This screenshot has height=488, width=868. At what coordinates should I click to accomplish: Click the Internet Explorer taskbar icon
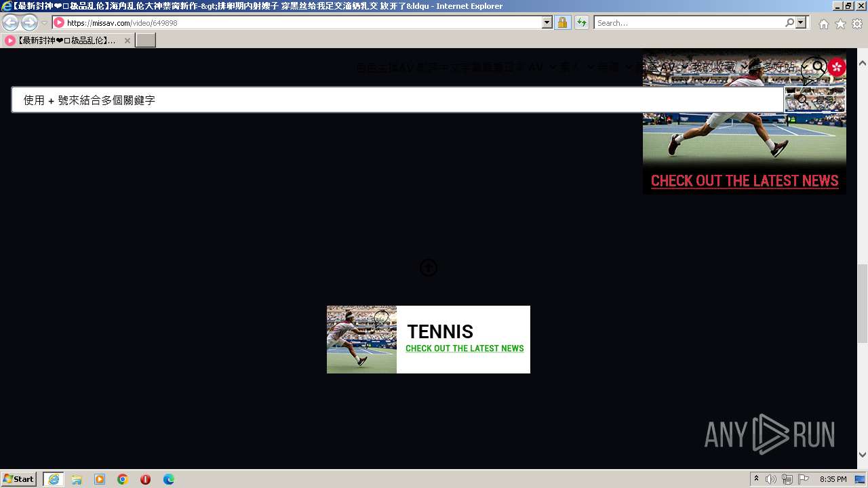click(x=54, y=479)
